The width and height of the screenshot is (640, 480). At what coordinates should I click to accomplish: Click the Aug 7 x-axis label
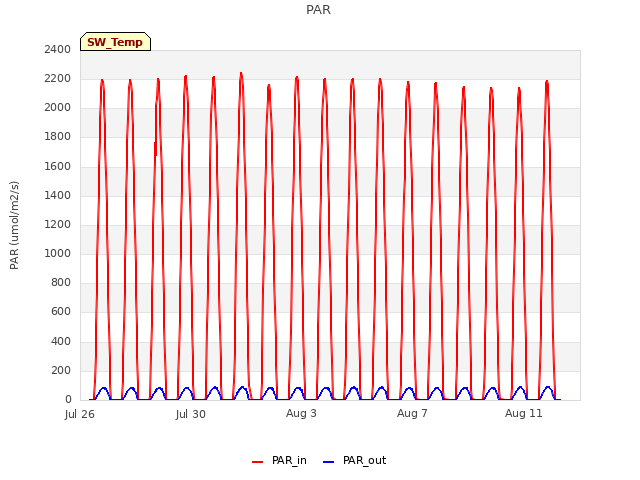(412, 413)
